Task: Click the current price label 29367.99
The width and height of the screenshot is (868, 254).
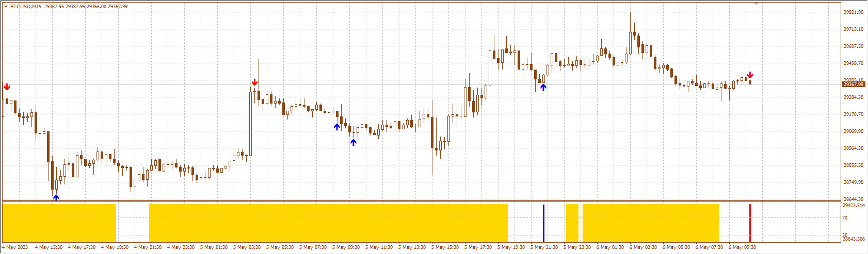Action: [853, 84]
